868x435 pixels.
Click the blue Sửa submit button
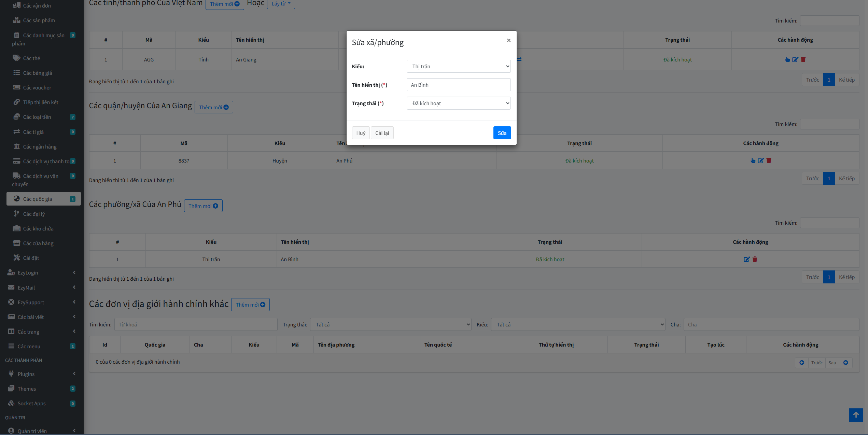coord(502,133)
